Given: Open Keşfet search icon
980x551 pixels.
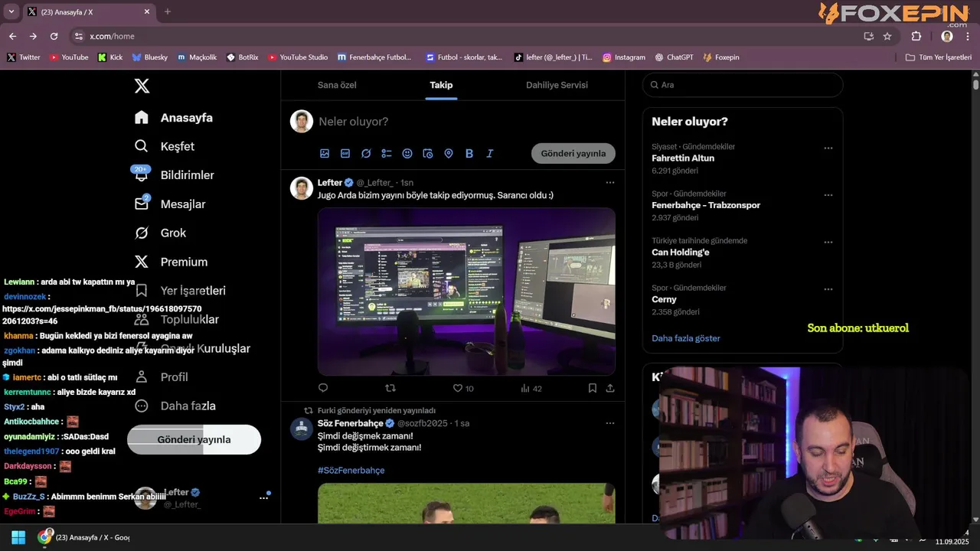Looking at the screenshot, I should tap(142, 146).
